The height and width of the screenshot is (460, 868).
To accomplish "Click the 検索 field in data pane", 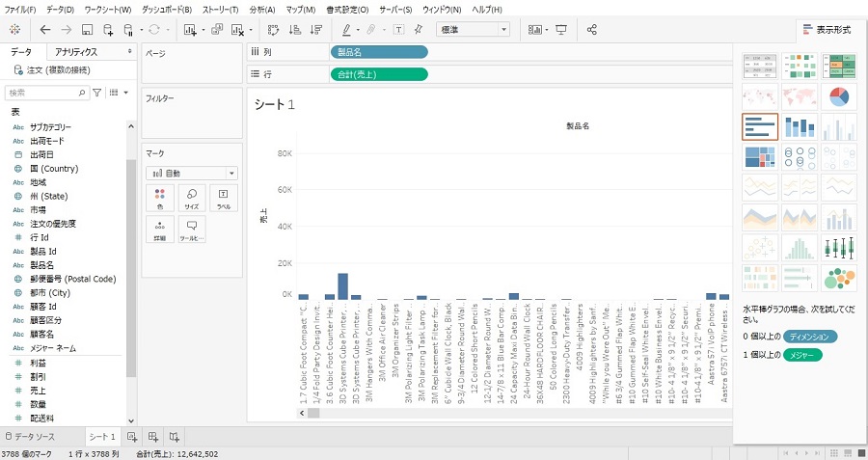I will (44, 93).
